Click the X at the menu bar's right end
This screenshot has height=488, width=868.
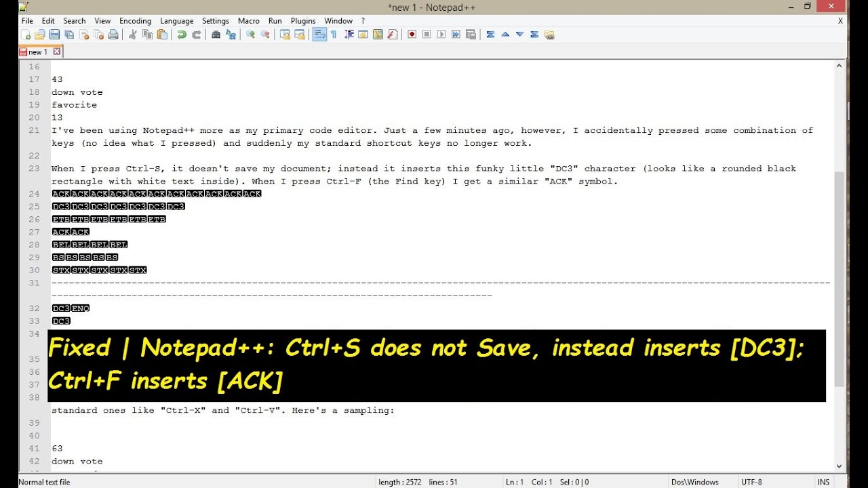click(x=840, y=21)
